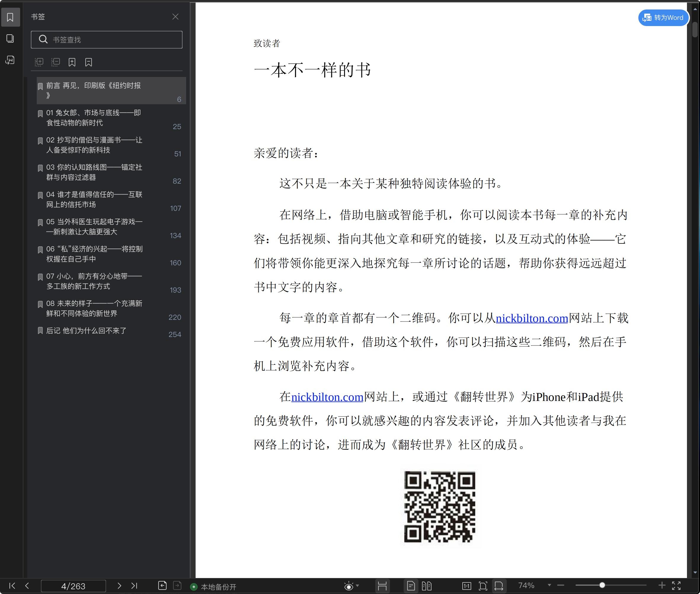
Task: Click the page number field 4/263
Action: 73,586
